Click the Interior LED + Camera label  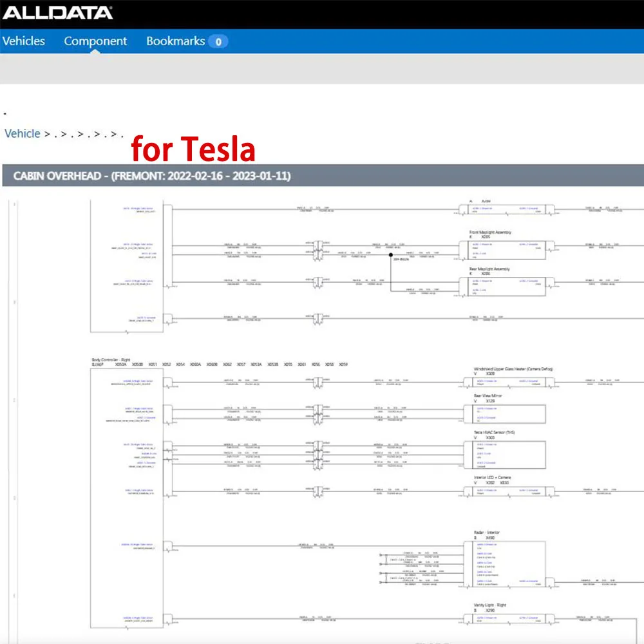(x=493, y=478)
